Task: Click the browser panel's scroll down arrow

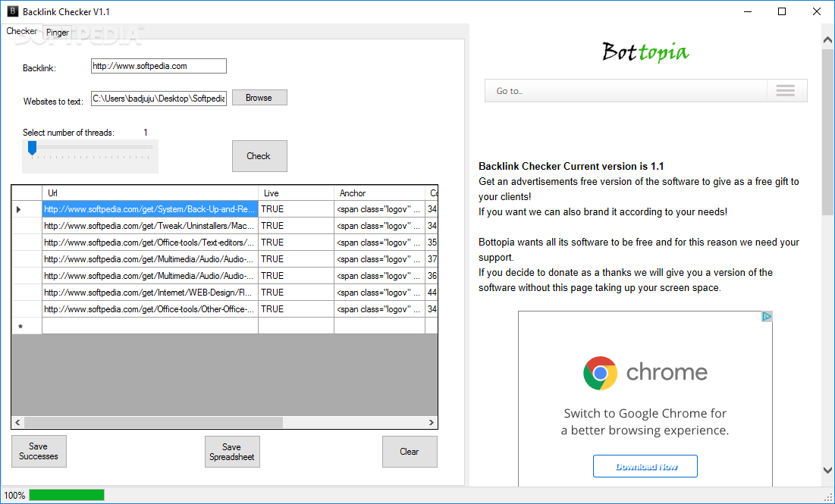Action: (827, 470)
